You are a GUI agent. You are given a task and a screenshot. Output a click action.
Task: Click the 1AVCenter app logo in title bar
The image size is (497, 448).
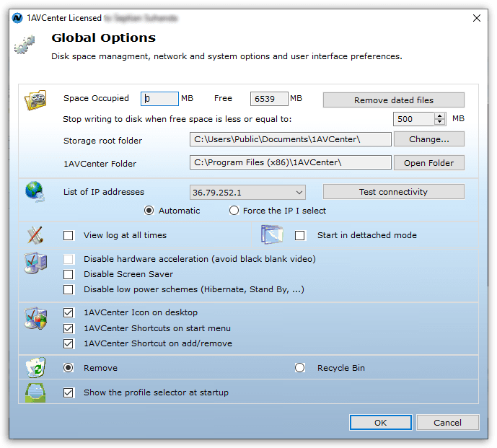click(17, 18)
